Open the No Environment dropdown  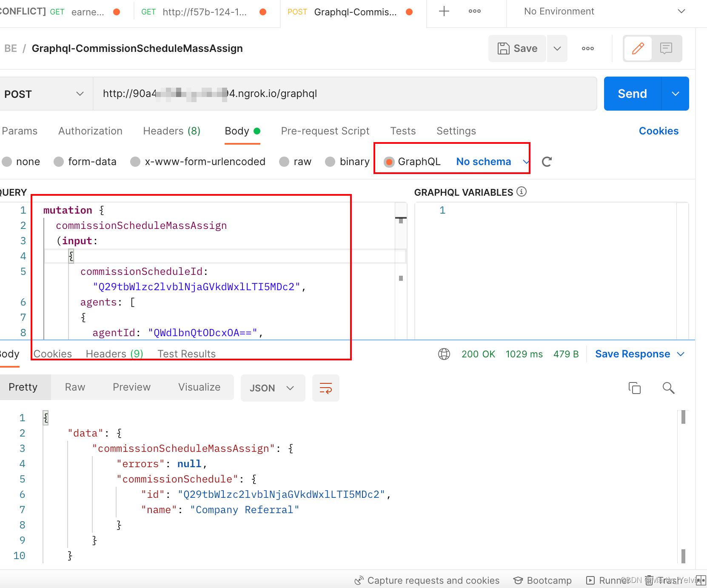pyautogui.click(x=604, y=11)
